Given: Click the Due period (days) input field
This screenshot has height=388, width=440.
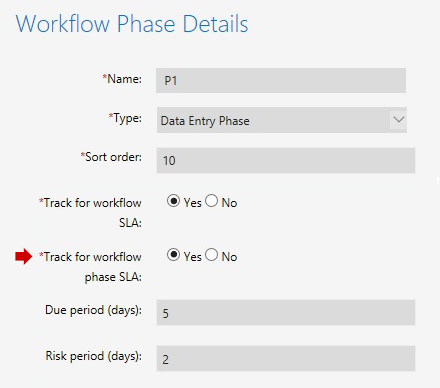Looking at the screenshot, I should [x=286, y=313].
